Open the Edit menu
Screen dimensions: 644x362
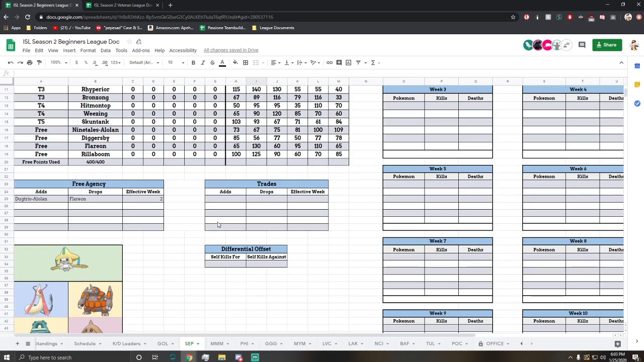[39, 50]
